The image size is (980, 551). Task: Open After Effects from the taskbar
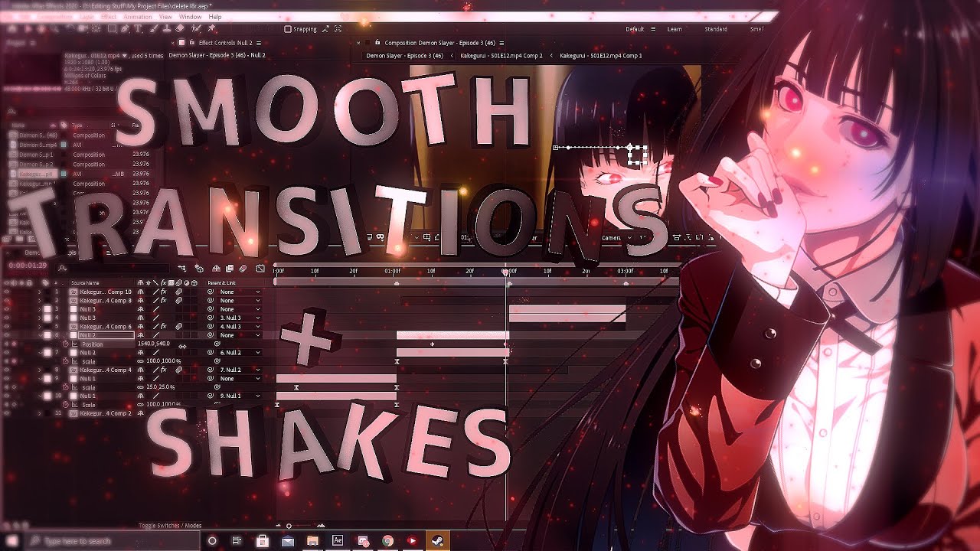(x=338, y=540)
